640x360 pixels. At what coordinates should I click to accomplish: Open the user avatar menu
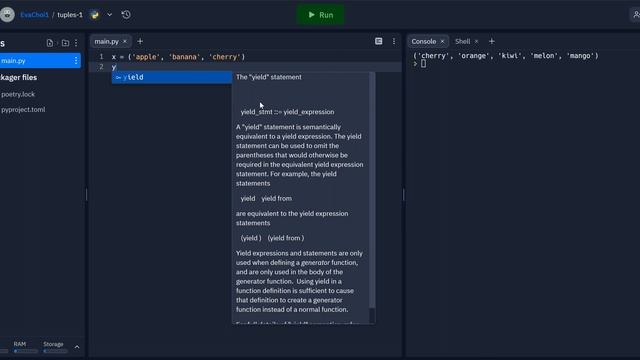pos(7,15)
